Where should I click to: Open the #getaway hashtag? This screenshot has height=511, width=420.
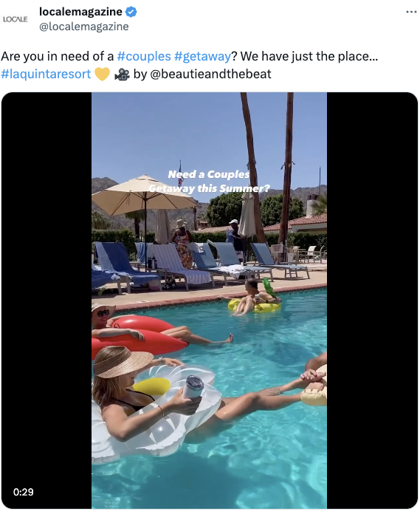click(x=202, y=56)
